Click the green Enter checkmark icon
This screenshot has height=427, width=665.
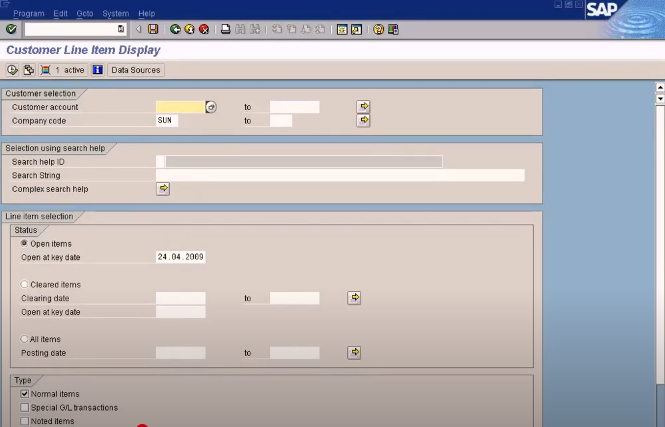[11, 29]
